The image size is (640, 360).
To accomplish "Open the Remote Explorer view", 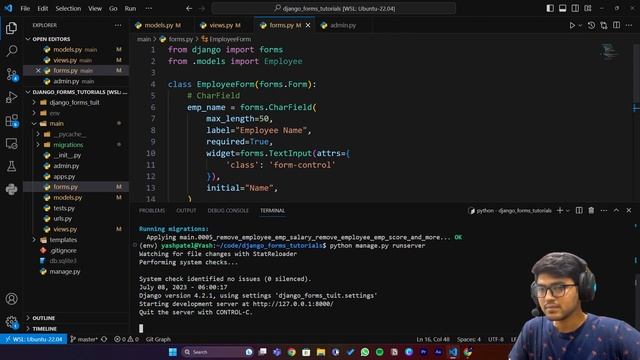I will [x=11, y=144].
